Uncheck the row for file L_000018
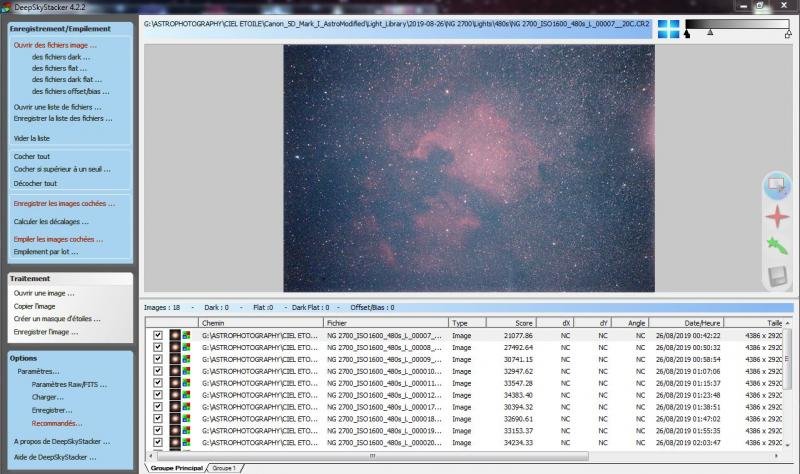Viewport: 800px width, 474px height. pyautogui.click(x=158, y=418)
